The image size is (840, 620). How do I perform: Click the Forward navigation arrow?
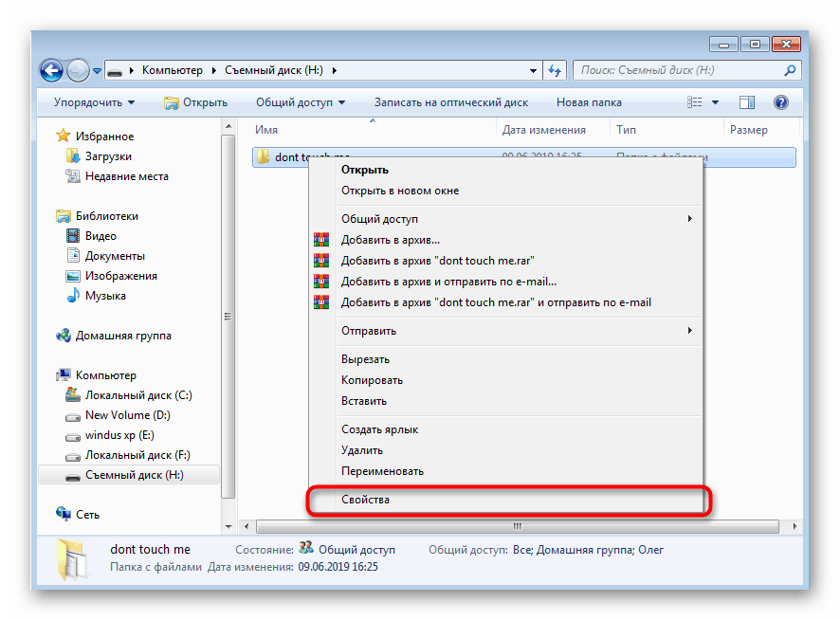tap(78, 70)
